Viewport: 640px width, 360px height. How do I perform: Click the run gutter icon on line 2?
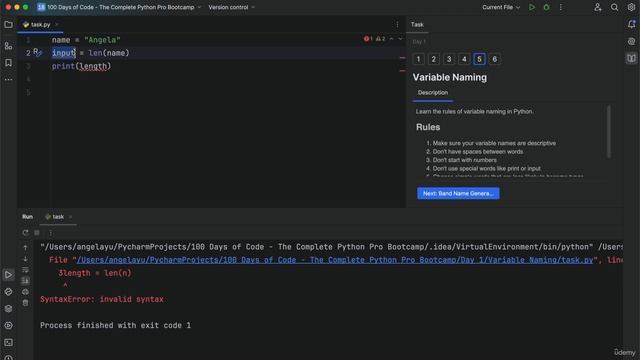(38, 53)
